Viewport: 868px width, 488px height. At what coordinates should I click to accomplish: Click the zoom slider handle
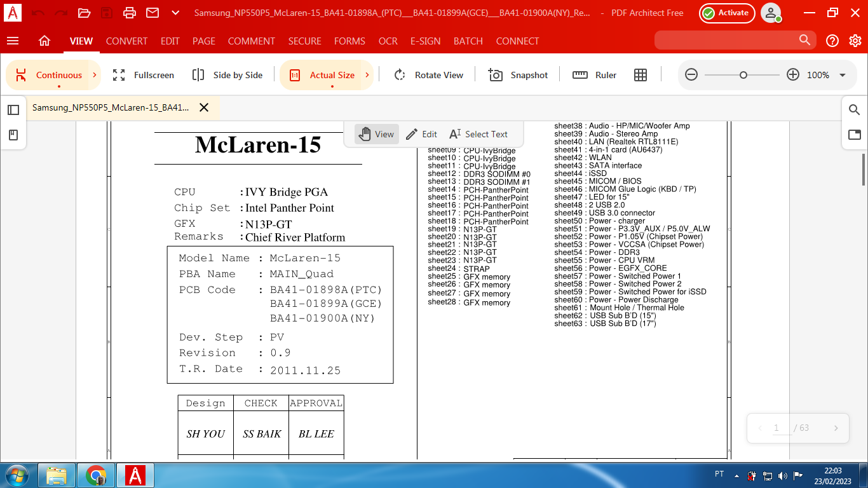743,75
